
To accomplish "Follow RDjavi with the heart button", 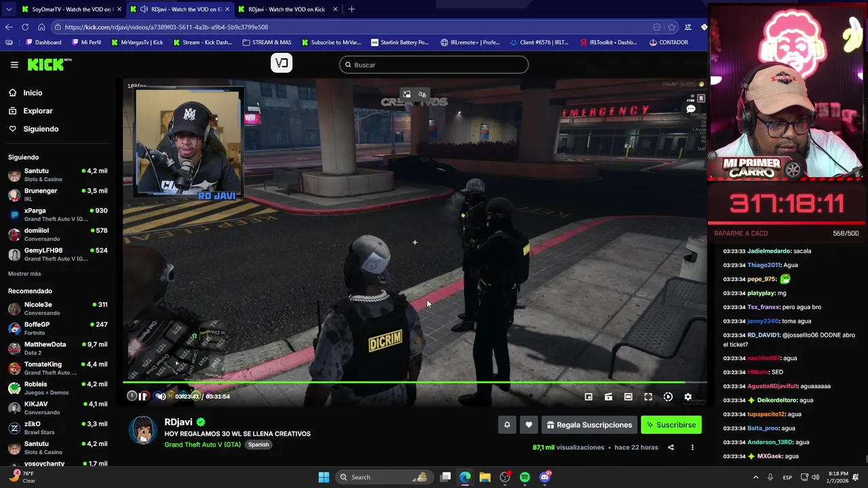I will pos(529,425).
